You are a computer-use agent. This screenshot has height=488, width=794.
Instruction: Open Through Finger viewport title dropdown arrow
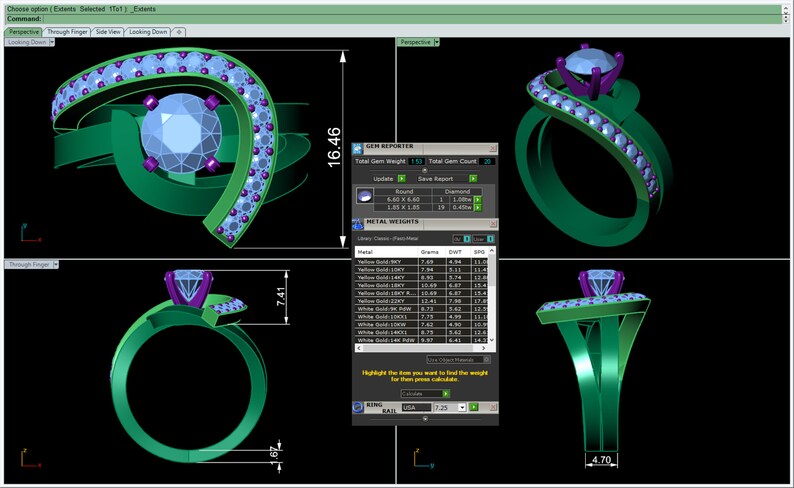click(x=56, y=265)
